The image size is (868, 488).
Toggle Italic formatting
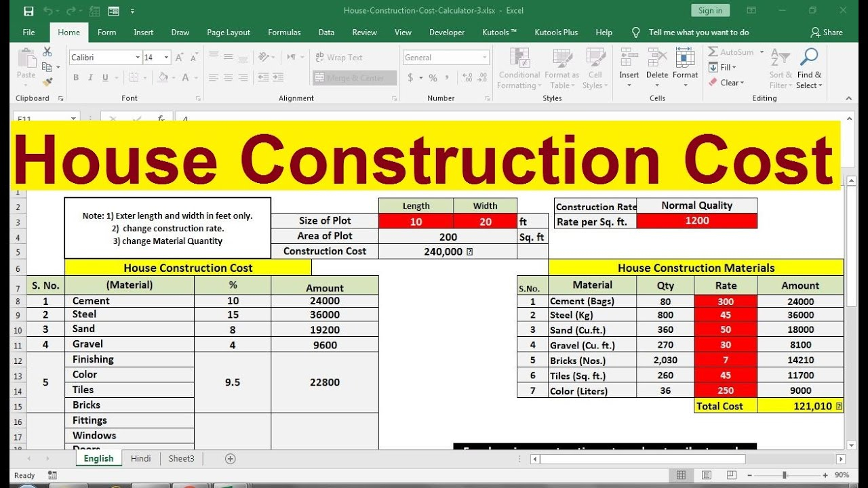(90, 78)
